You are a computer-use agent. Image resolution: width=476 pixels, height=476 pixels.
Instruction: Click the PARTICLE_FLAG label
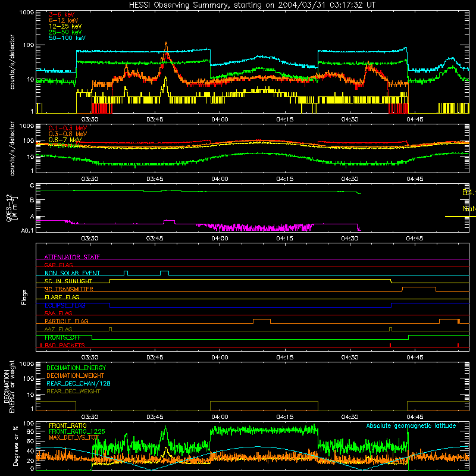[x=67, y=321]
